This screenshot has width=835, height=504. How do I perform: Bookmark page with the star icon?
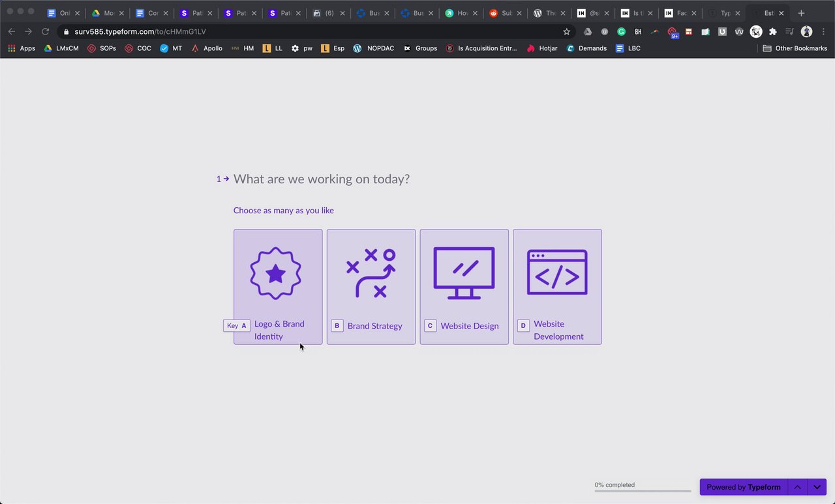click(x=566, y=31)
